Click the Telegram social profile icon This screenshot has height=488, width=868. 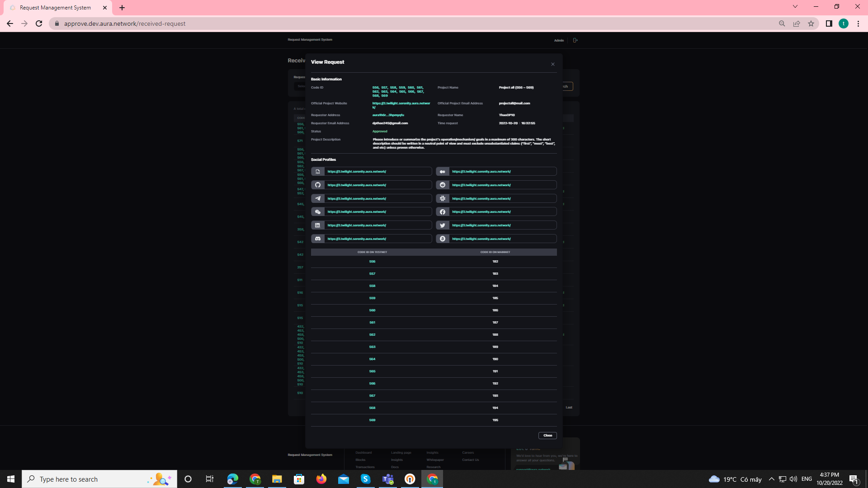[x=318, y=198]
